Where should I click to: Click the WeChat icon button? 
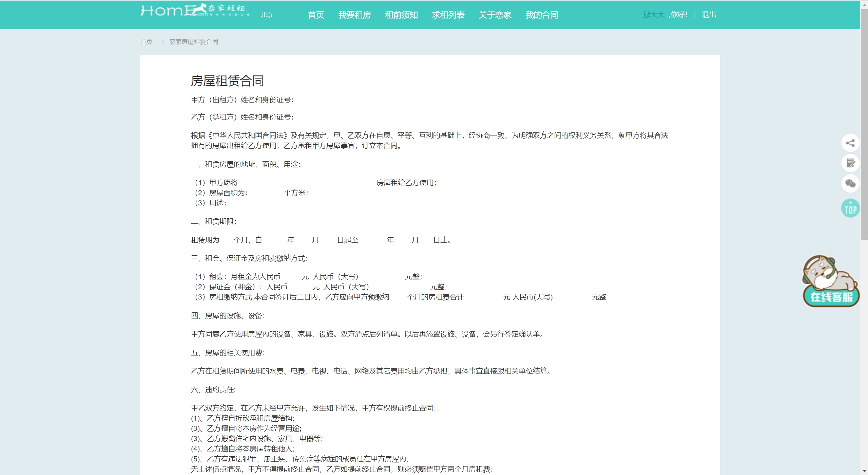click(850, 184)
